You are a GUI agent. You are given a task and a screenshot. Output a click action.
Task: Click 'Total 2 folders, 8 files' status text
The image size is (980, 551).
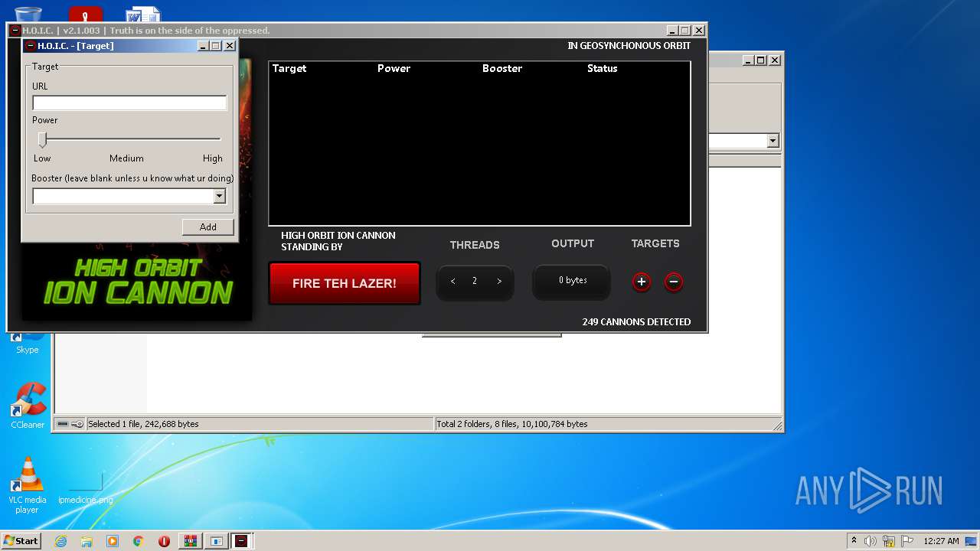512,424
